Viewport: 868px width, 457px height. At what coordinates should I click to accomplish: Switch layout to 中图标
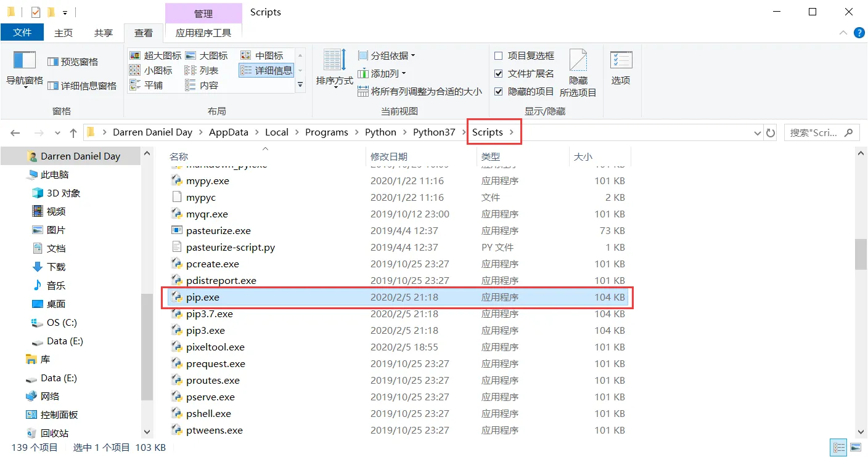[262, 55]
